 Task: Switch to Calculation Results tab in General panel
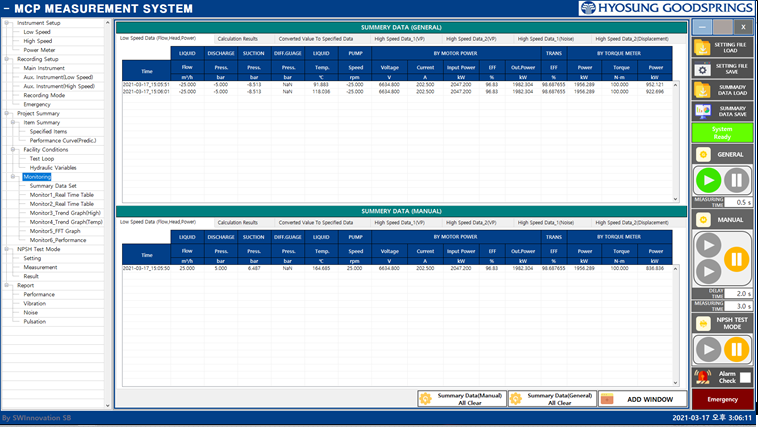pyautogui.click(x=237, y=38)
